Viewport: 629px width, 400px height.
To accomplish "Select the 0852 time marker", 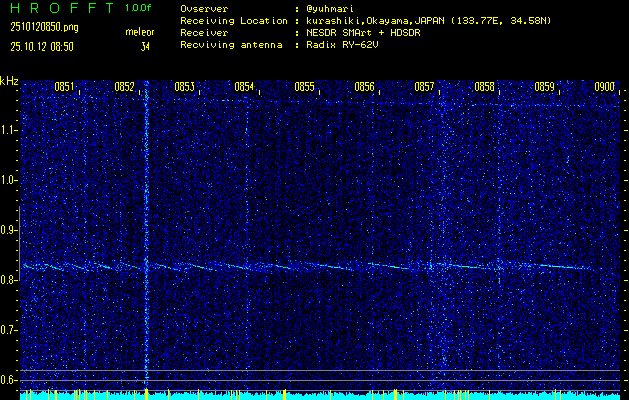I will pyautogui.click(x=124, y=87).
